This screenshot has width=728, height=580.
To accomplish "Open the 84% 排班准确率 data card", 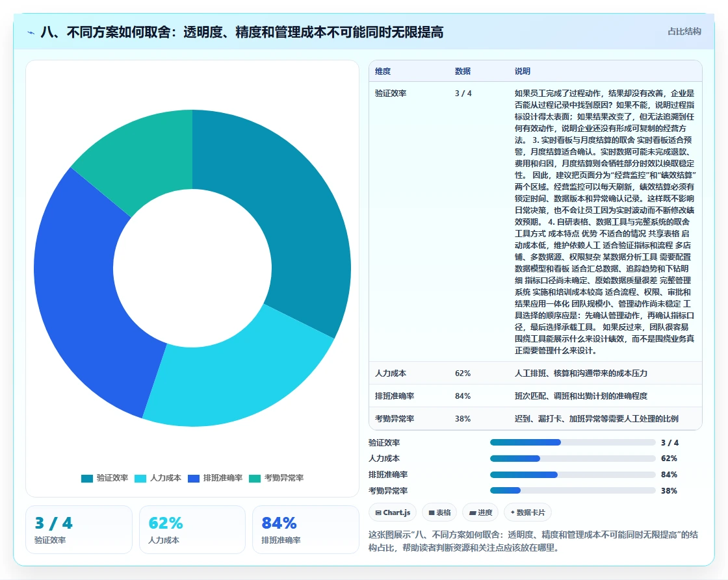I will pos(305,529).
